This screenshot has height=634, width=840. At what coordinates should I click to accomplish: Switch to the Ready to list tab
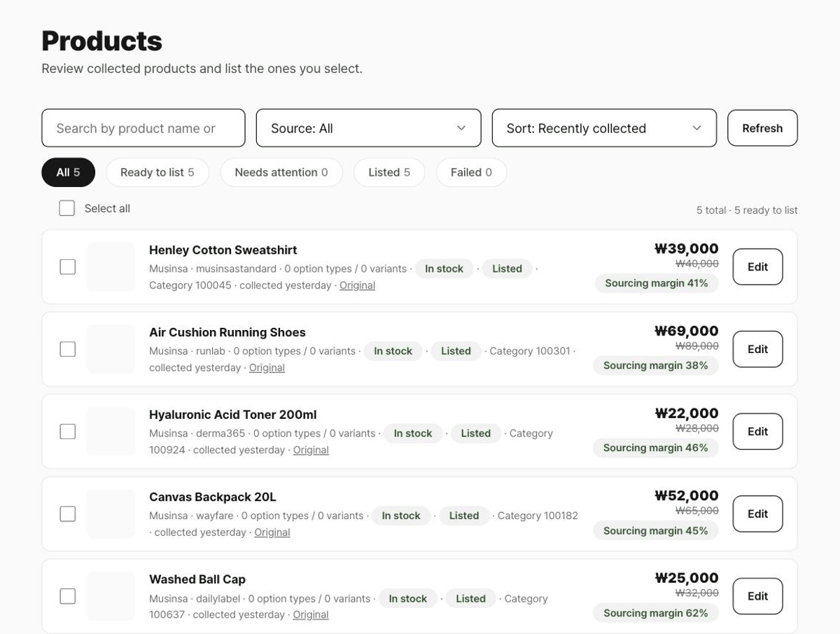157,172
